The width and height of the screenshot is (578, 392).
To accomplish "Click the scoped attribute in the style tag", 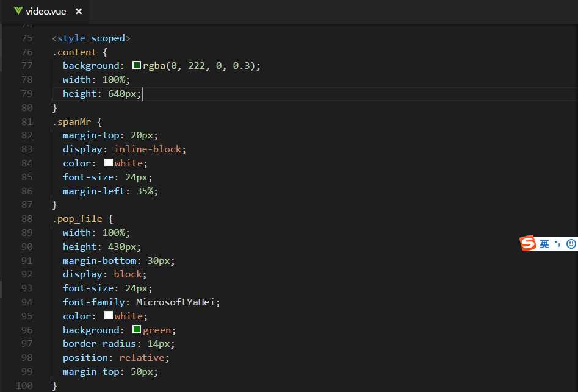I will [107, 38].
